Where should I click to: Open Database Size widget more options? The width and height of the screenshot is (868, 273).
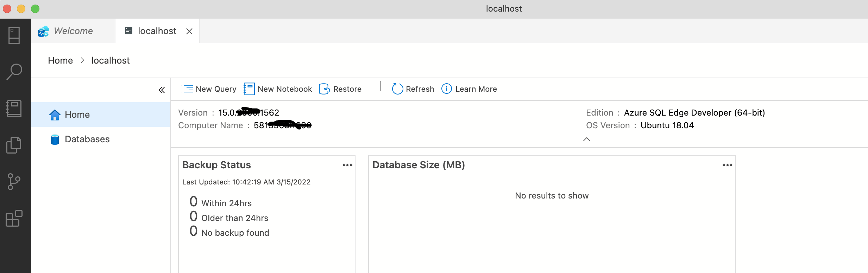(x=728, y=165)
